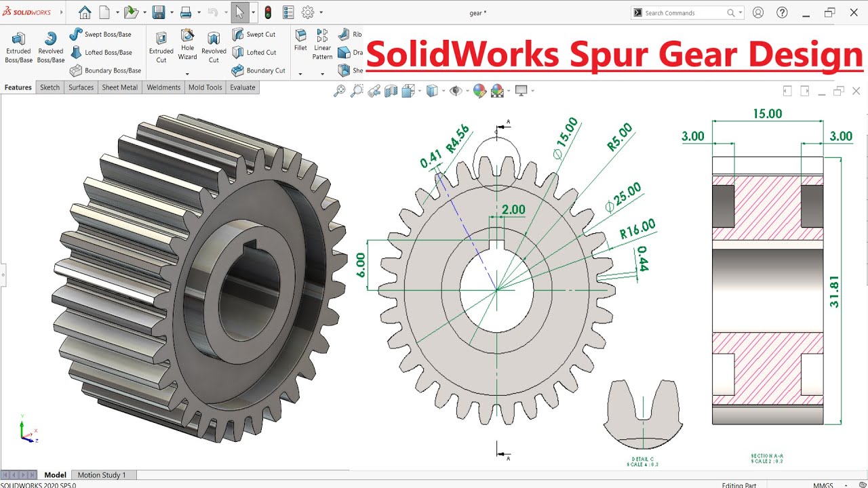Click the Home icon in the top toolbar

tap(85, 12)
